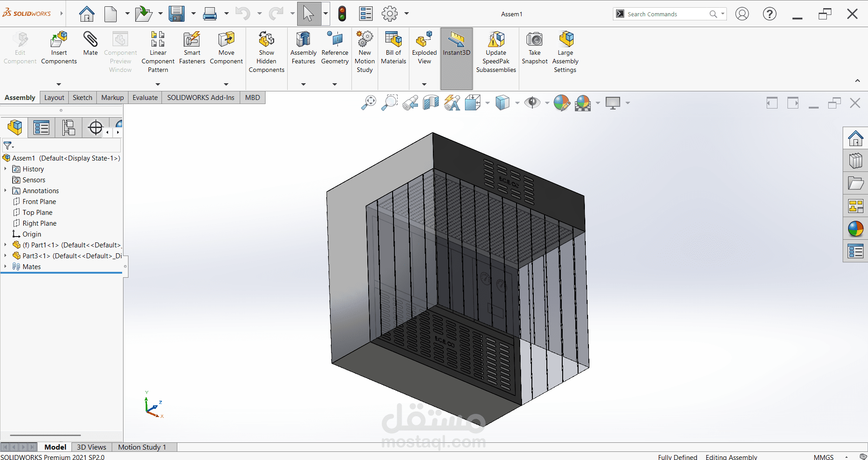Open Hide/Show Items dropdown arrow
Screen dimensions: 868x460
point(547,103)
